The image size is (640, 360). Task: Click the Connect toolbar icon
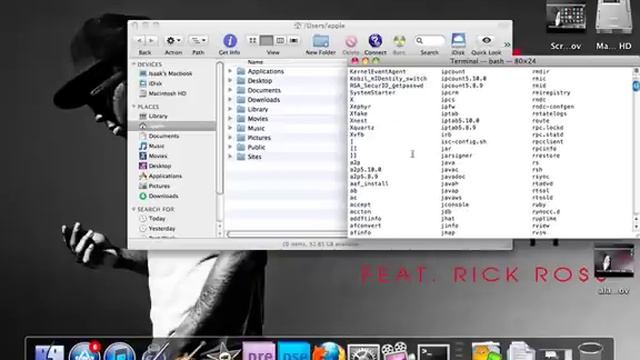375,41
